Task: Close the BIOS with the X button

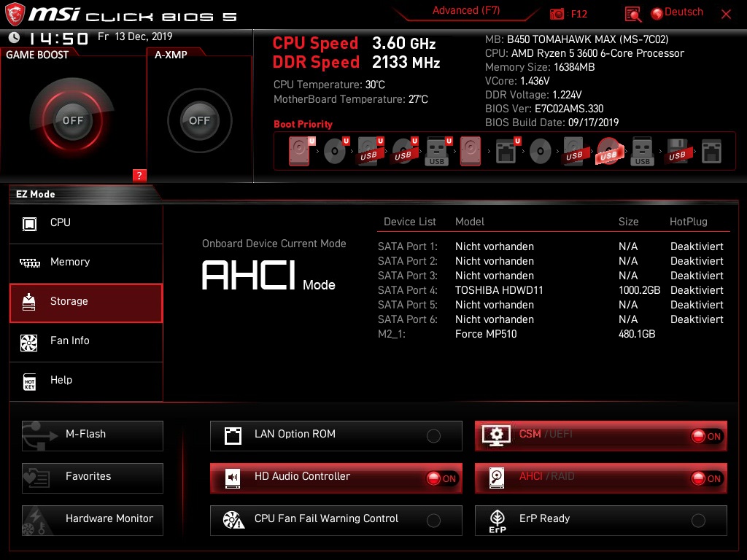Action: point(726,15)
